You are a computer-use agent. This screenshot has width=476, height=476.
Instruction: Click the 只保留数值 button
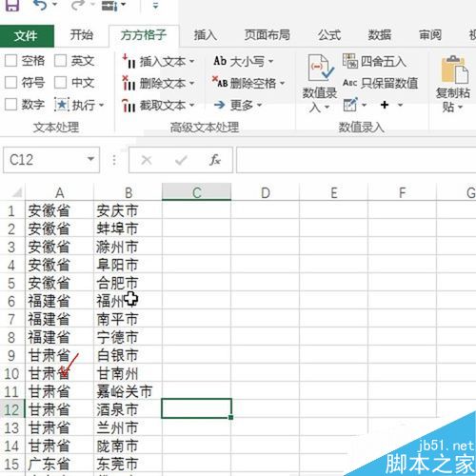pos(380,83)
